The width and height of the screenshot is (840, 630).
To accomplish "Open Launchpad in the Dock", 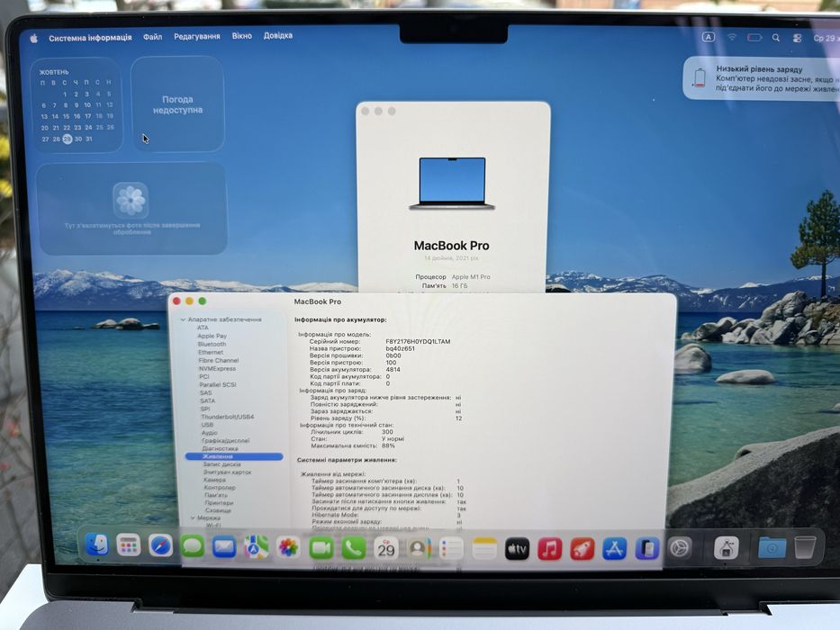I will 129,546.
